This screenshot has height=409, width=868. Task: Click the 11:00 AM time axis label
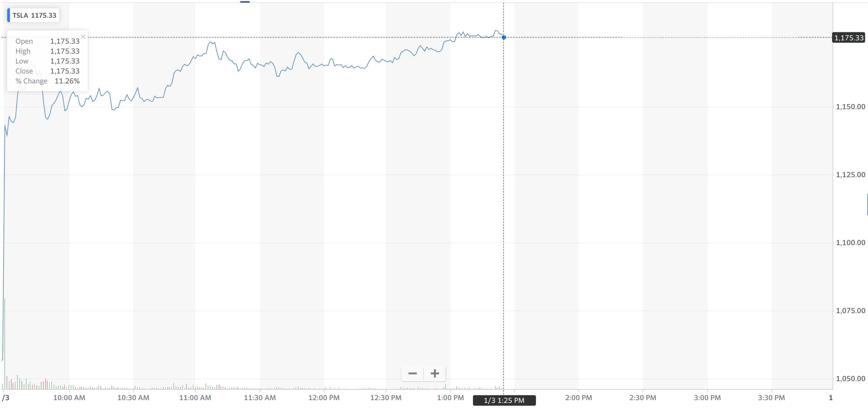click(x=195, y=398)
